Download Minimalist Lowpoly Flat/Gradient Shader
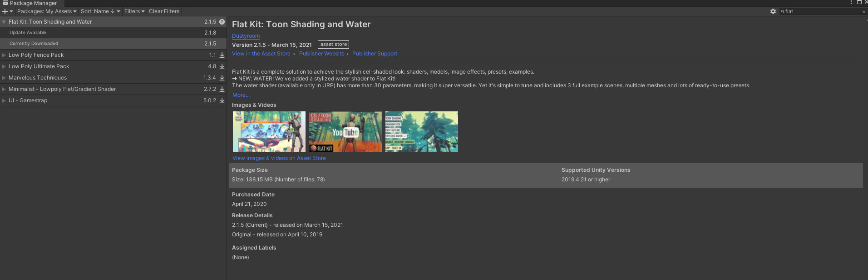This screenshot has width=868, height=280. [222, 89]
